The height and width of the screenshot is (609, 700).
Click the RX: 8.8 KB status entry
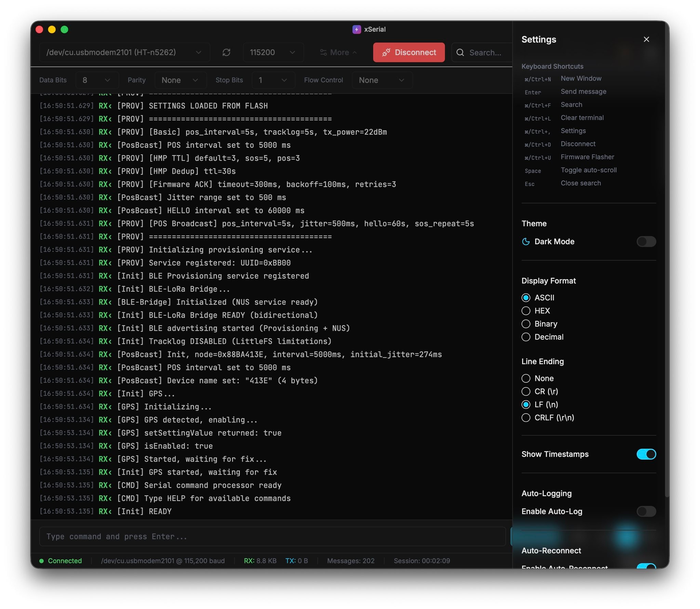coord(260,560)
